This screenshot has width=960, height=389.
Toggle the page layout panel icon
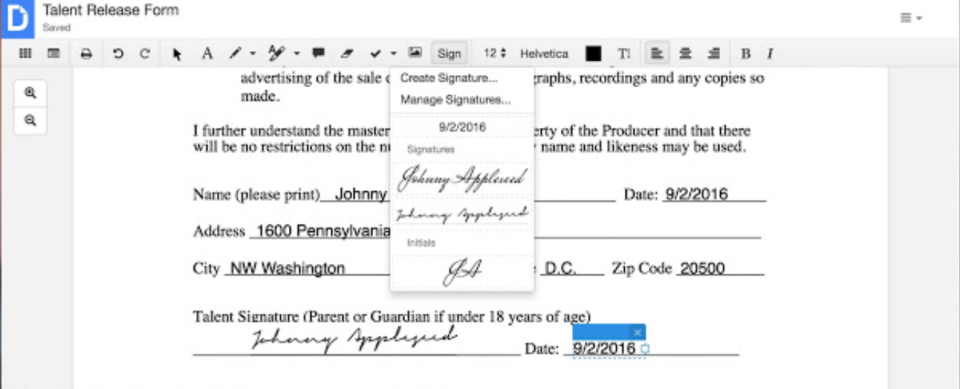(54, 53)
